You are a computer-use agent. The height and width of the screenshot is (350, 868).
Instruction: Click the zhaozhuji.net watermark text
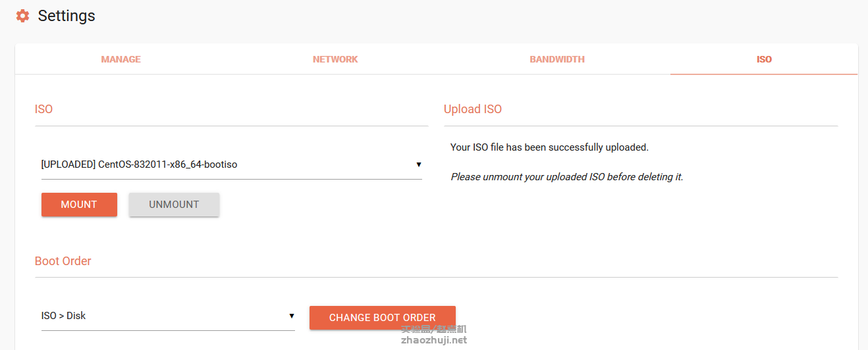pos(434,340)
